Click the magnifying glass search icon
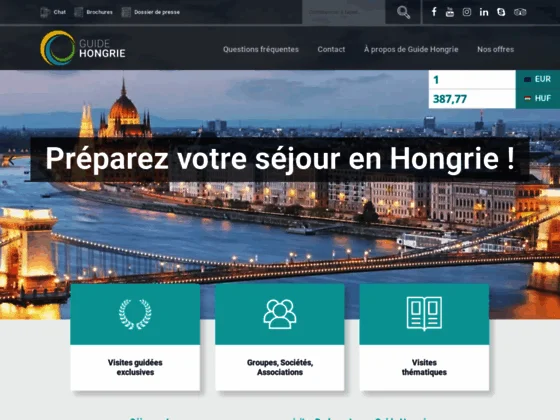 point(403,12)
